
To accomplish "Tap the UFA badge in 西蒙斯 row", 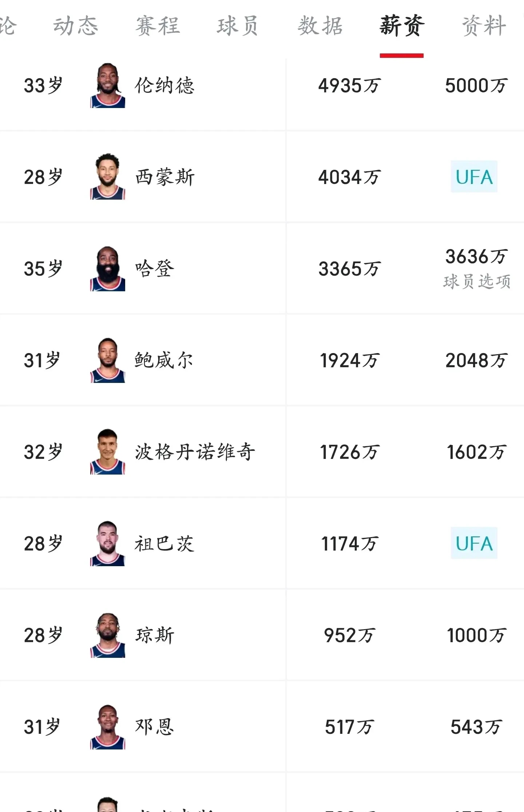I will [474, 177].
